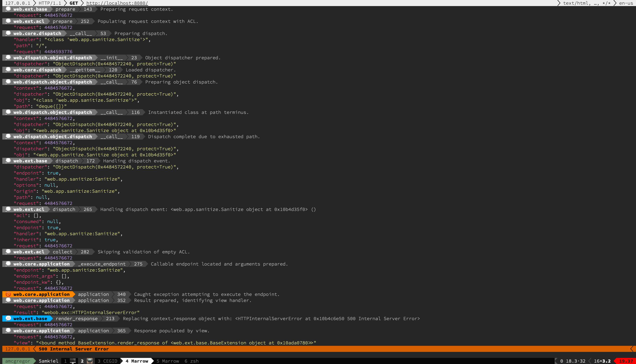This screenshot has width=636, height=364.
Task: Click bubble icon beside 'Response populated by view' entry
Action: (x=8, y=330)
